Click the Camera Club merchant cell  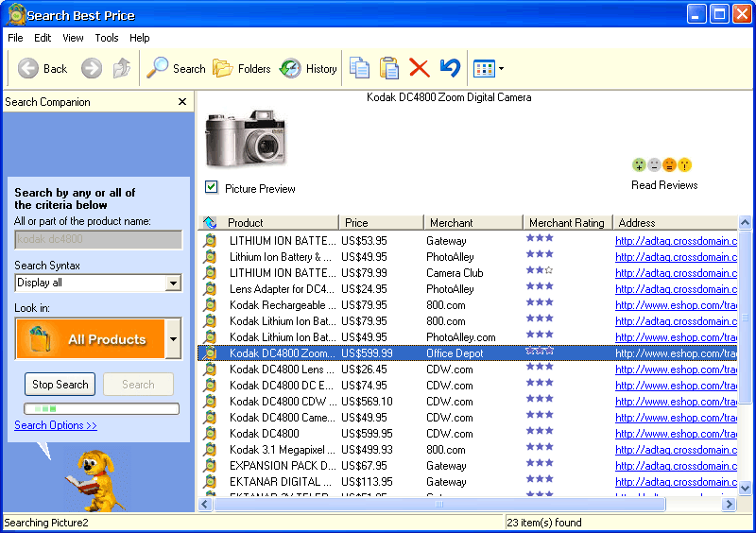click(x=455, y=273)
